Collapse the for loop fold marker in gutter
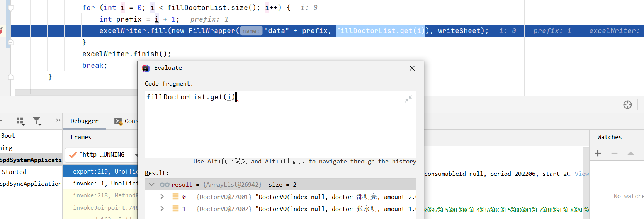The image size is (644, 219). click(x=11, y=8)
